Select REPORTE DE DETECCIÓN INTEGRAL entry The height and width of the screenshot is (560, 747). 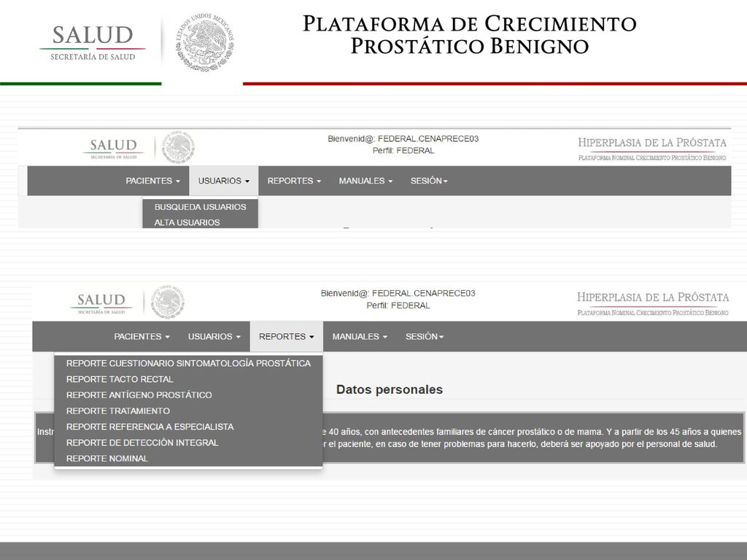(x=142, y=443)
